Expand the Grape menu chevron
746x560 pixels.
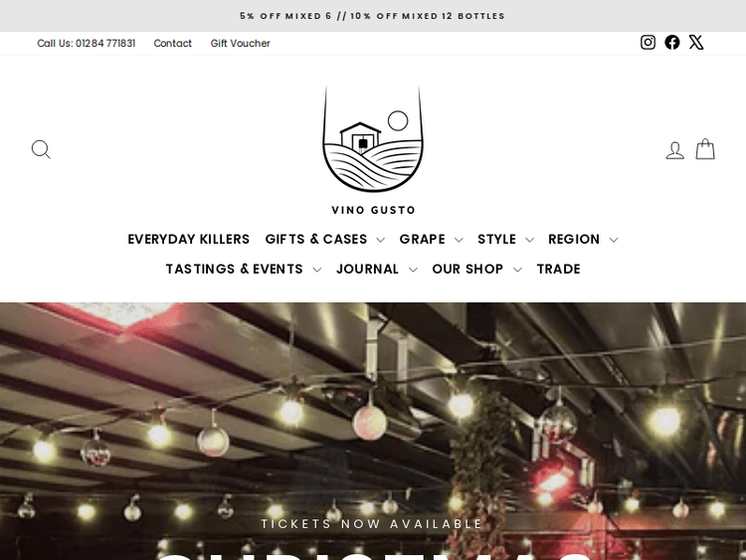(x=431, y=240)
